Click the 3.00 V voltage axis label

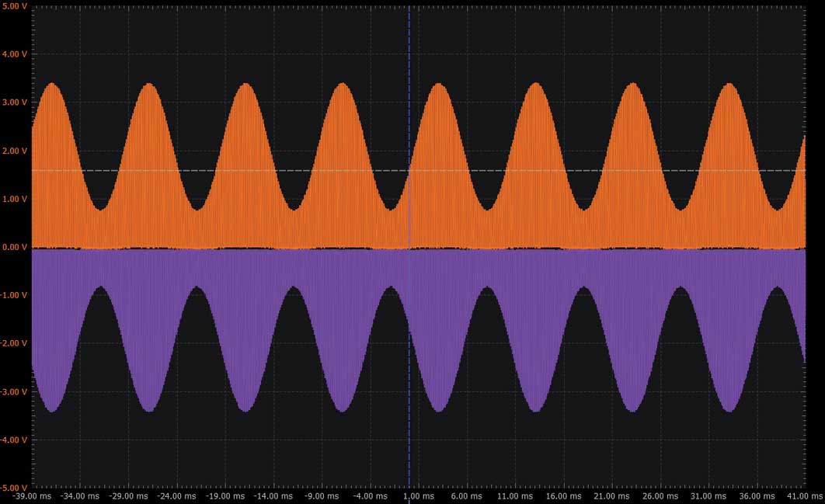point(14,103)
